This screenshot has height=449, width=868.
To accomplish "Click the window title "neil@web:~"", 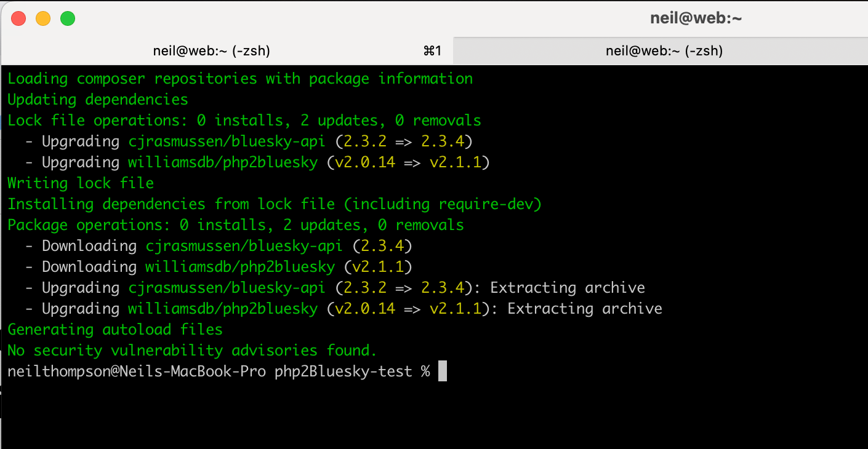I will click(696, 18).
